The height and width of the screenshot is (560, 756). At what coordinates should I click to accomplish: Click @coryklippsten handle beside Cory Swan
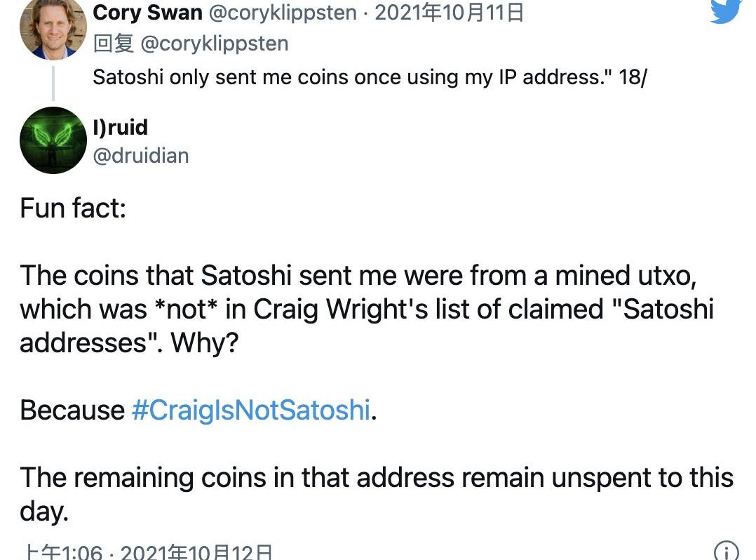point(283,13)
